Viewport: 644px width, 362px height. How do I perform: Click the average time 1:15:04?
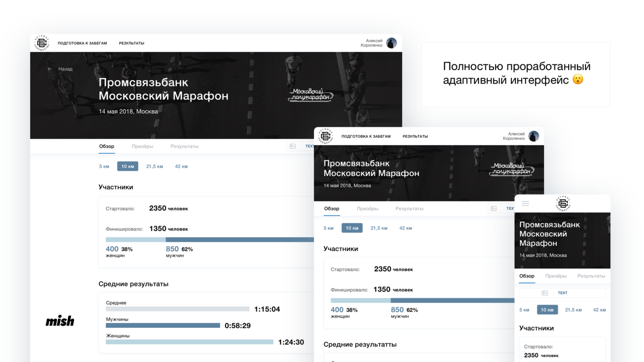pyautogui.click(x=267, y=309)
